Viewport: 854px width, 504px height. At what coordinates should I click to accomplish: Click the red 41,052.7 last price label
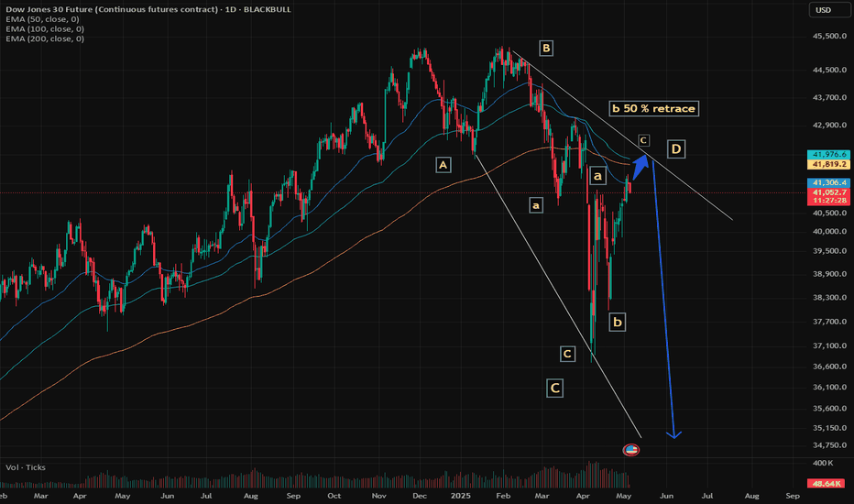click(829, 192)
